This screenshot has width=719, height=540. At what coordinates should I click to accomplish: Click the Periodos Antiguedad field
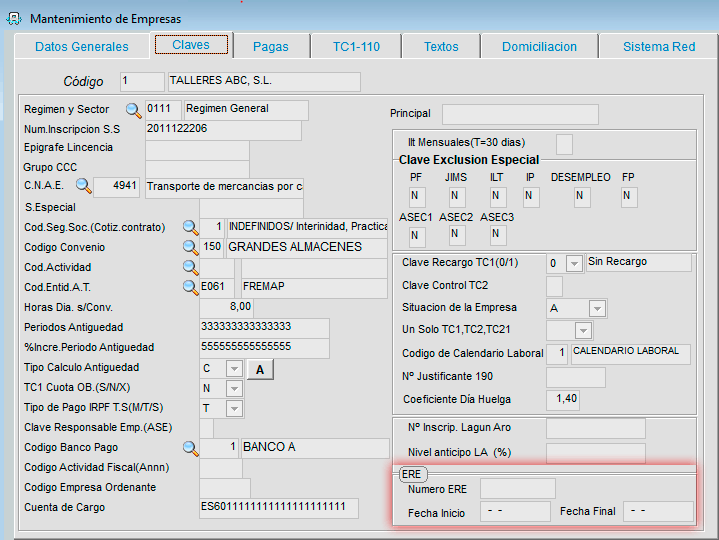tap(265, 328)
